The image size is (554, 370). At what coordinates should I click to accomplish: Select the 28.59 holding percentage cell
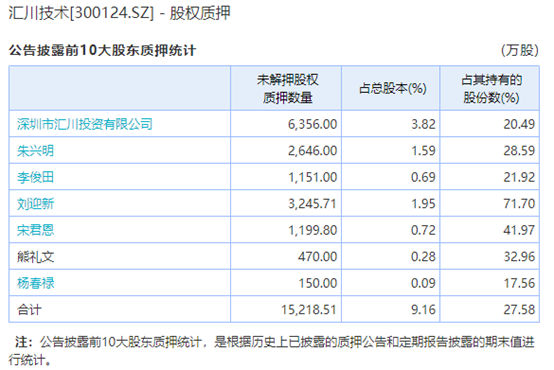490,151
